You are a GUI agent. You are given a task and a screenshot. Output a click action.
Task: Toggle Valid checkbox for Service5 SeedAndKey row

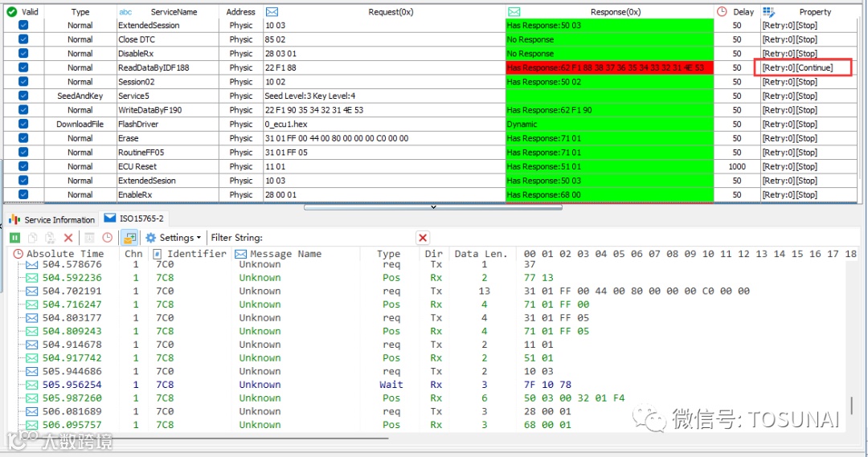coord(23,96)
